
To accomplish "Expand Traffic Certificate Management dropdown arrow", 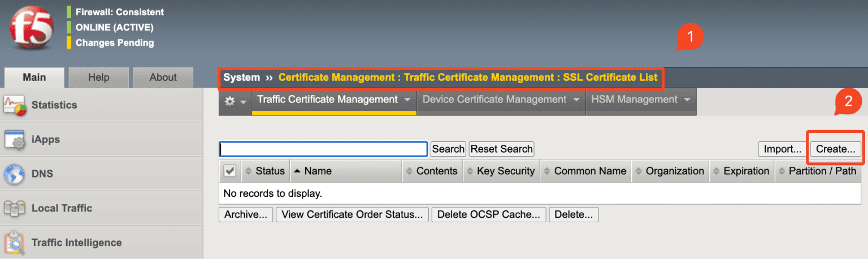I will point(407,100).
